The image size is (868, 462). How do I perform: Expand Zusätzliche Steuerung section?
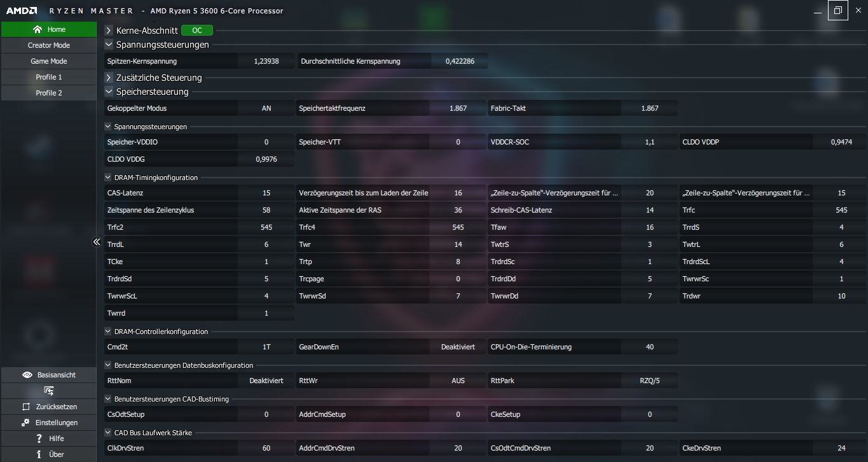[x=109, y=78]
